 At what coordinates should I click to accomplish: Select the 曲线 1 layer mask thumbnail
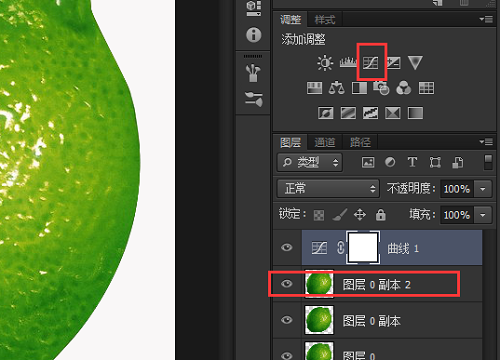tap(363, 247)
